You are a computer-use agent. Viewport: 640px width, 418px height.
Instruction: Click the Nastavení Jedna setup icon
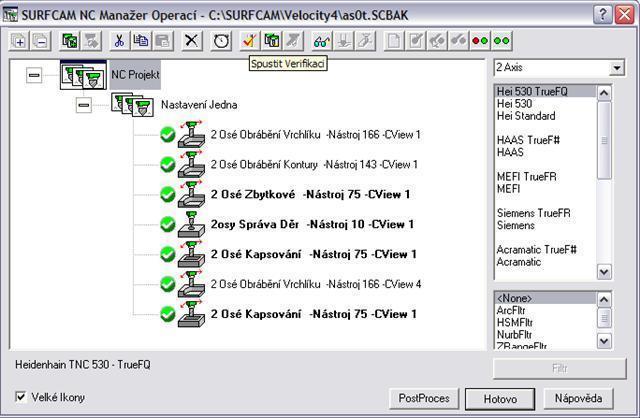133,105
